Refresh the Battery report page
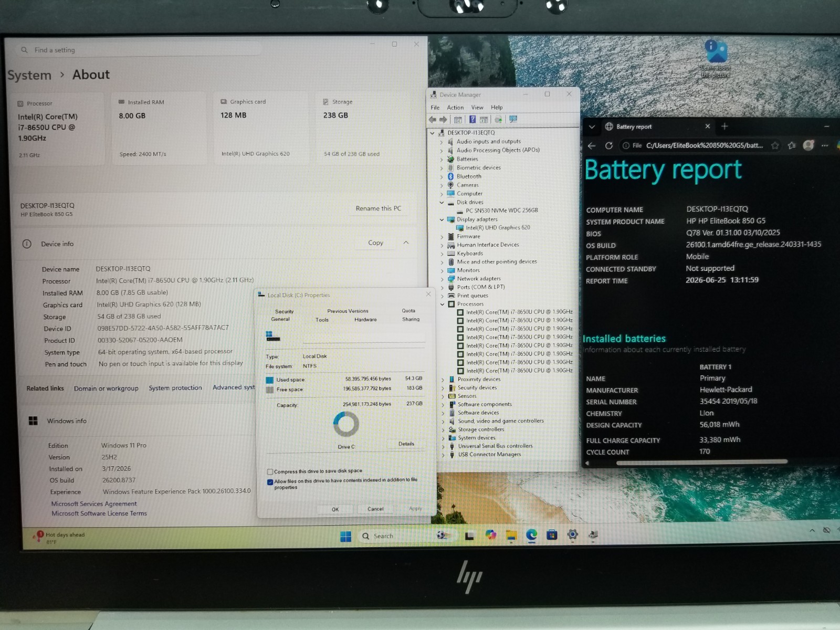The width and height of the screenshot is (840, 630). (609, 145)
